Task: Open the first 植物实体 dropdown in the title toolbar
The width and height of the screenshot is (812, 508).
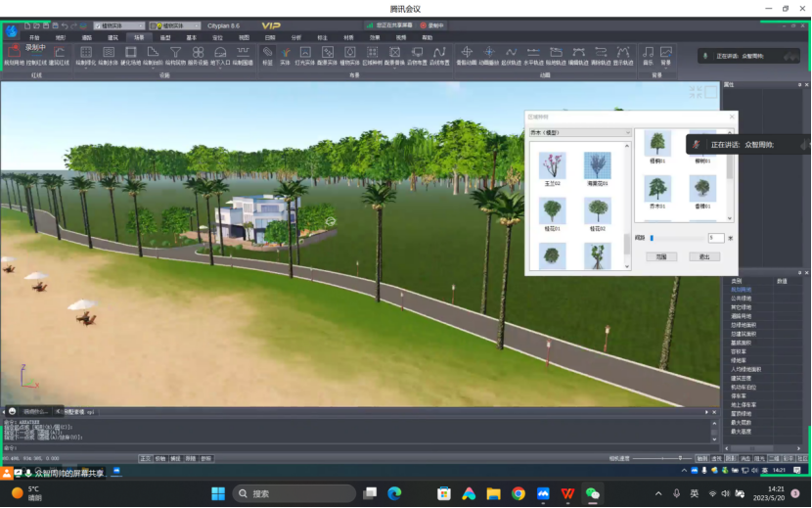Action: pos(139,25)
